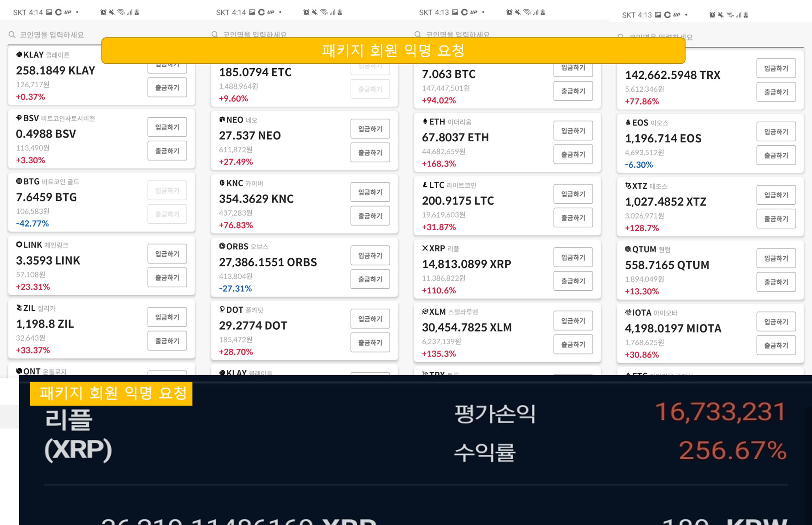
Task: Tap 입금하기 on the ORBS card
Action: coord(370,255)
